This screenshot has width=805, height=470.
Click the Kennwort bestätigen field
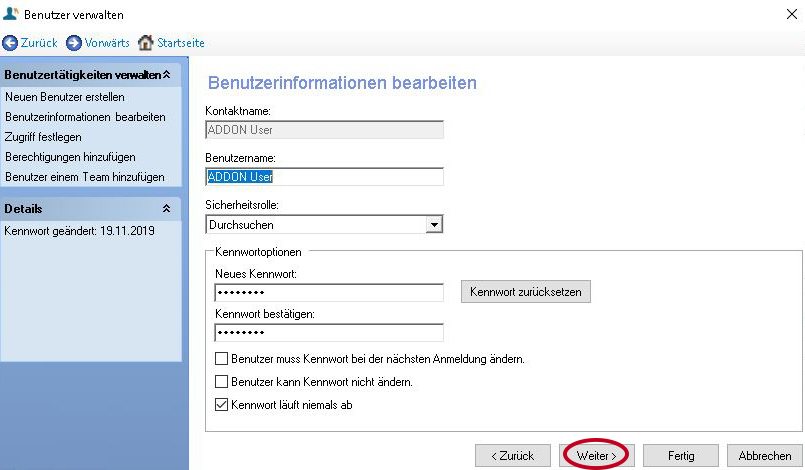[x=329, y=333]
